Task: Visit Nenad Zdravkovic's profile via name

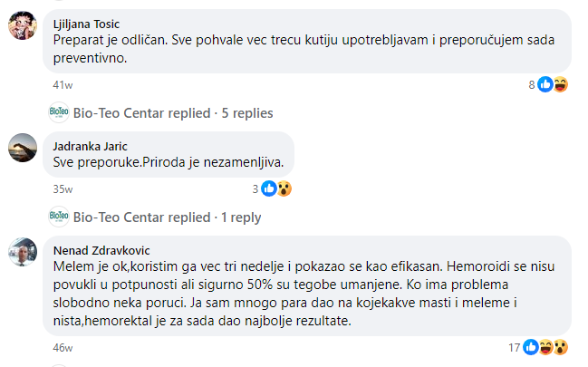Action: pos(101,250)
